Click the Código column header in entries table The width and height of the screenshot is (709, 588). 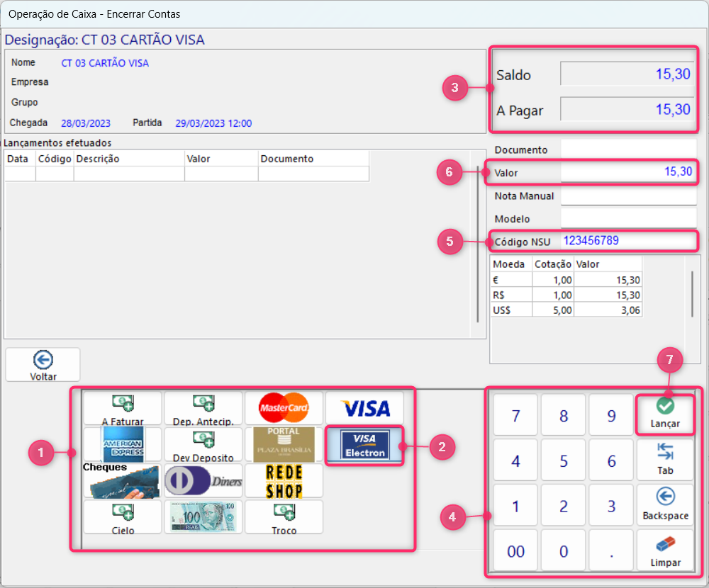pos(55,159)
